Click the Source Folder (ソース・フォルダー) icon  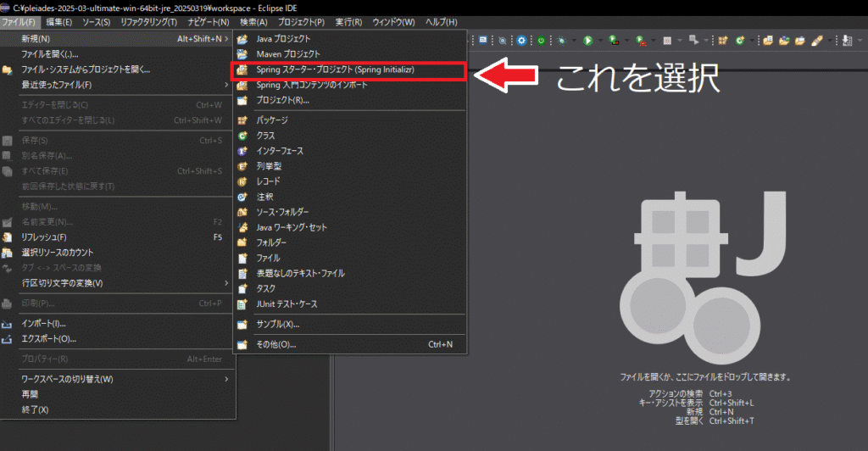pos(242,212)
